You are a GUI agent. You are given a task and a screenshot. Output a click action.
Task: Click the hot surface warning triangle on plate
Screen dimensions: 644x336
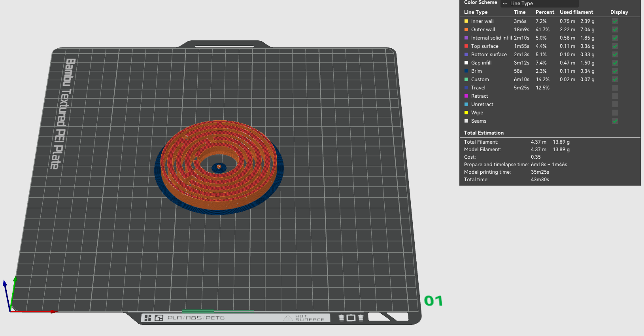[x=288, y=318]
